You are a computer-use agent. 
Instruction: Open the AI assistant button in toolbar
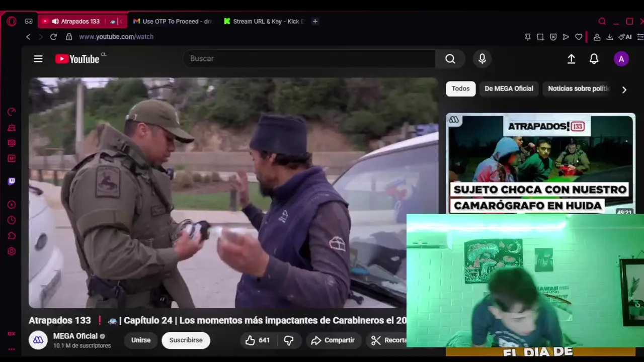pos(625,37)
